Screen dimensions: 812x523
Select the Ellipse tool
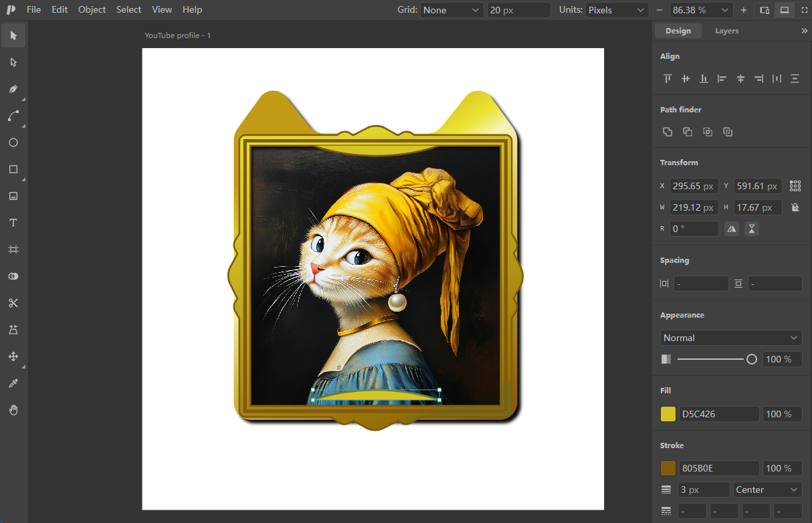pos(13,142)
